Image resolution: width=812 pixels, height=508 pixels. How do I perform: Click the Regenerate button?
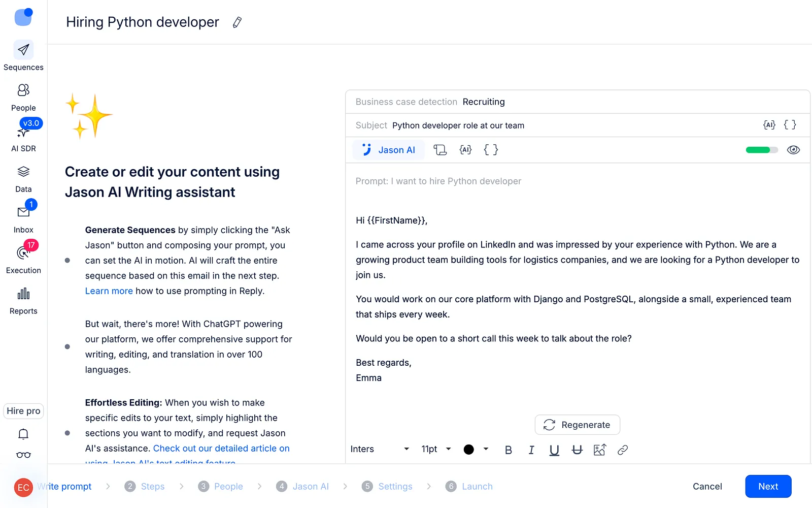pos(577,425)
